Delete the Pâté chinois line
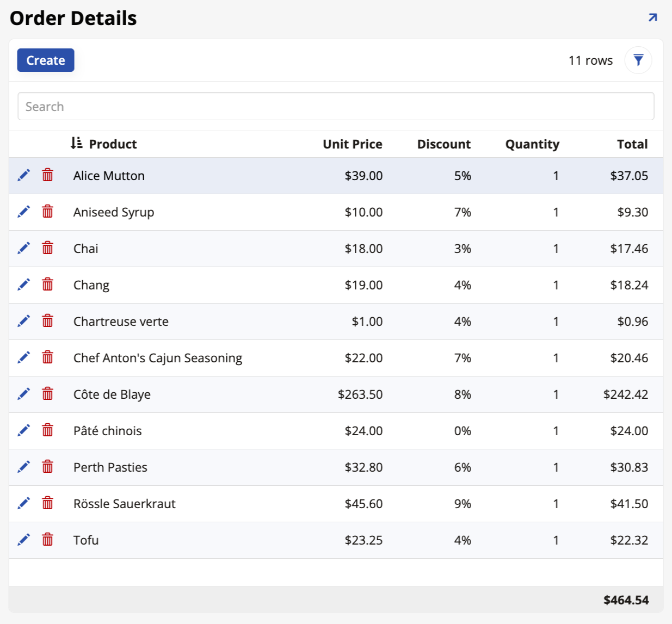This screenshot has height=624, width=672. pos(47,430)
